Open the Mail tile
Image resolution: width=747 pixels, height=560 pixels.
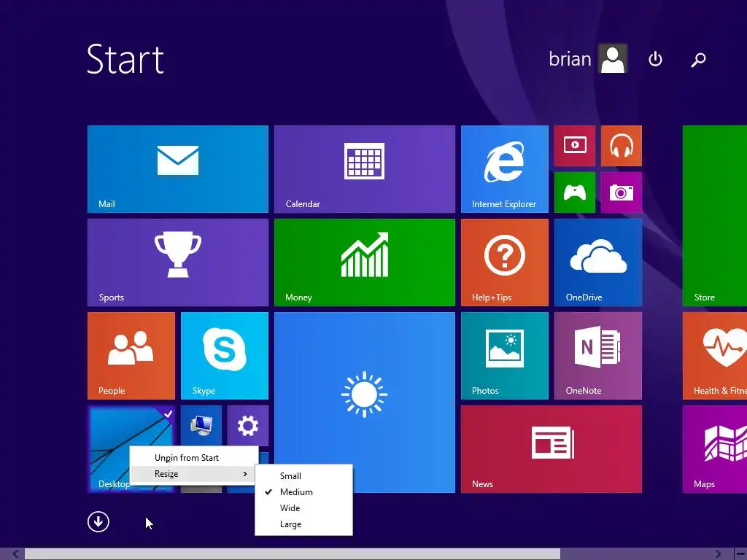point(178,169)
